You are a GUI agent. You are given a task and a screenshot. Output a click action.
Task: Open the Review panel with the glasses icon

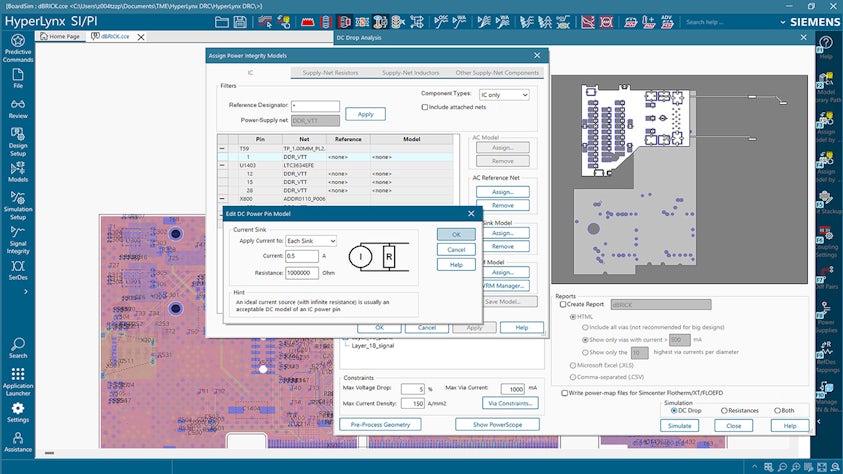pos(18,109)
